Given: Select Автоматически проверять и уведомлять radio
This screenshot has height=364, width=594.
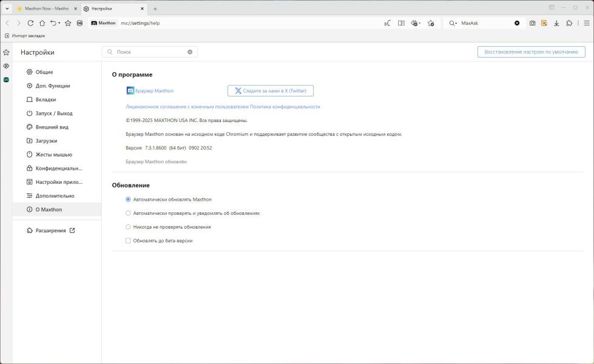Looking at the screenshot, I should [x=128, y=214].
